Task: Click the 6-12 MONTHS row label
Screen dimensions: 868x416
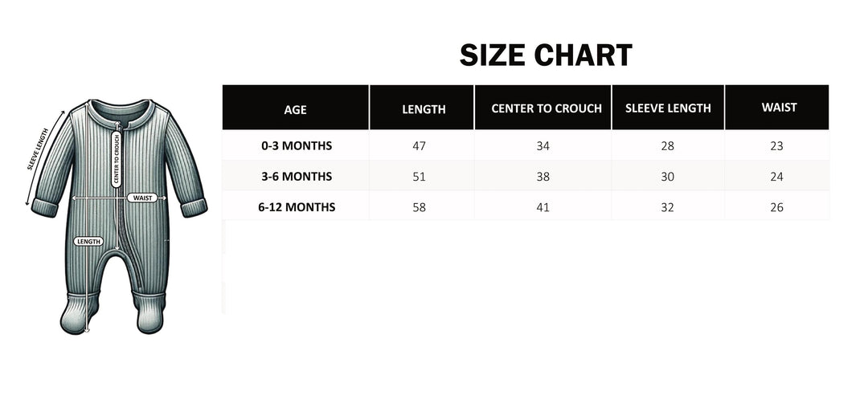Action: tap(297, 207)
